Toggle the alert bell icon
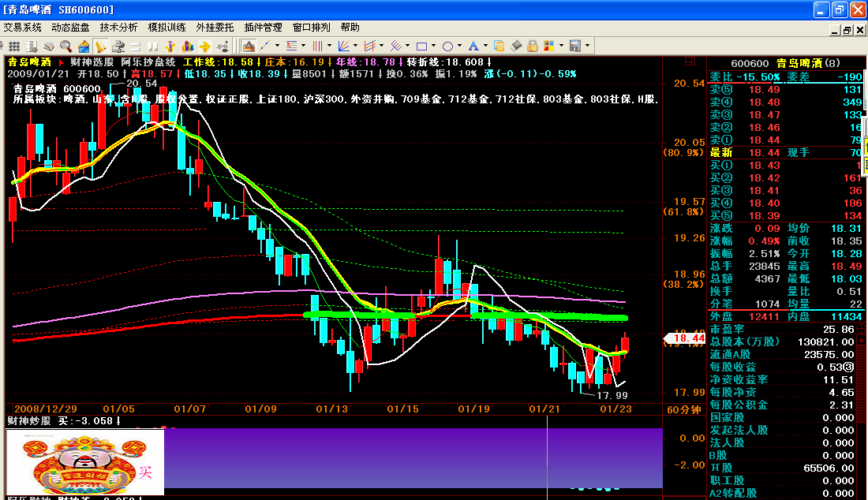Screen dimensions: 868x500 pos(101,46)
